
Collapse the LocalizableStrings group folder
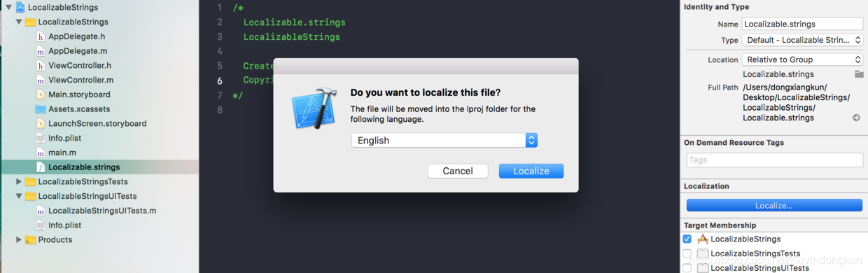pos(19,22)
